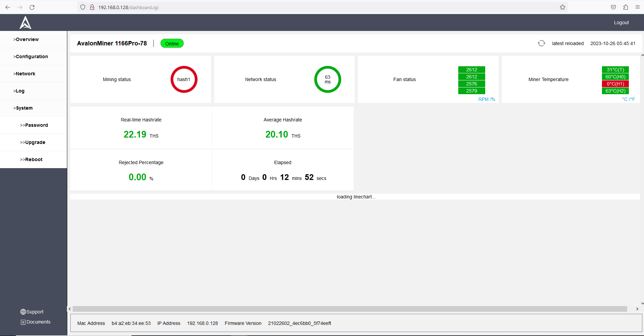Toggle fan units via RPM /% link

point(487,99)
